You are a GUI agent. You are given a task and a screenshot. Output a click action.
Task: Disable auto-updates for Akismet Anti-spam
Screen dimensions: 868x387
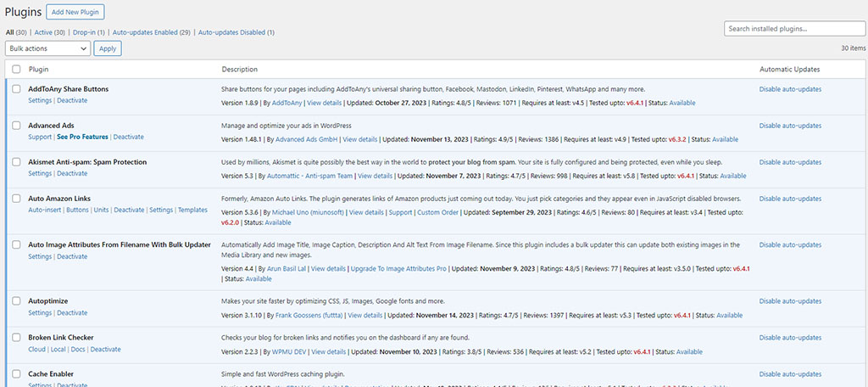790,162
